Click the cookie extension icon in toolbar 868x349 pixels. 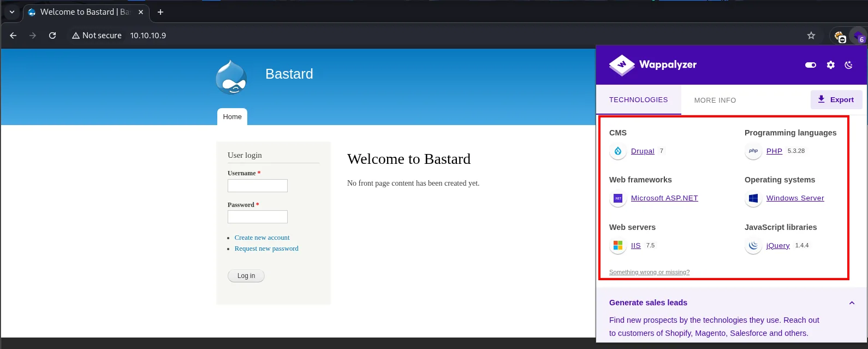tap(840, 37)
